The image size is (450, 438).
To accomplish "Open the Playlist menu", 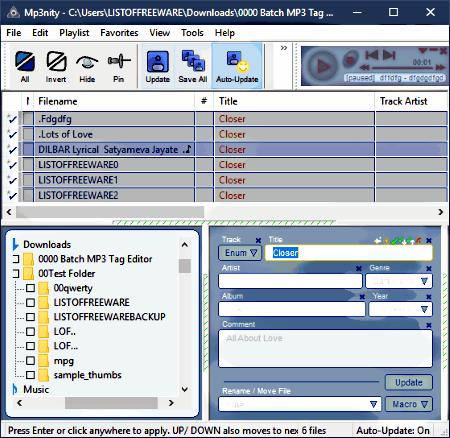I will tap(74, 33).
